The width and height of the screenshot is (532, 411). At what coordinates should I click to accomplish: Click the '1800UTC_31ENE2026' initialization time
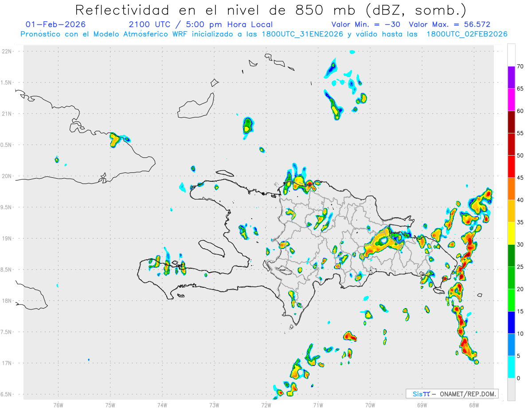tap(300, 34)
